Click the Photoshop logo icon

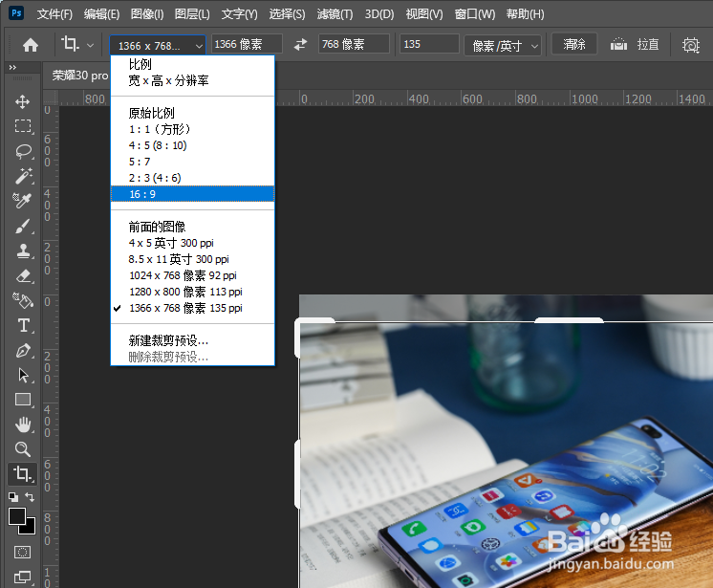[16, 12]
